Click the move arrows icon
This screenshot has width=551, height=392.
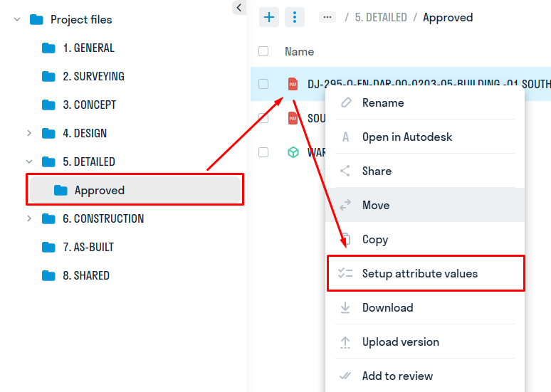point(345,205)
